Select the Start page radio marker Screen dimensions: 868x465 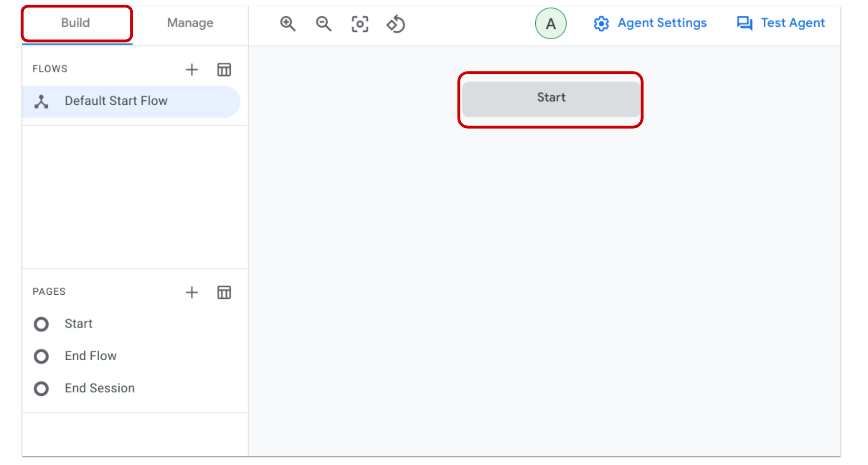tap(41, 324)
